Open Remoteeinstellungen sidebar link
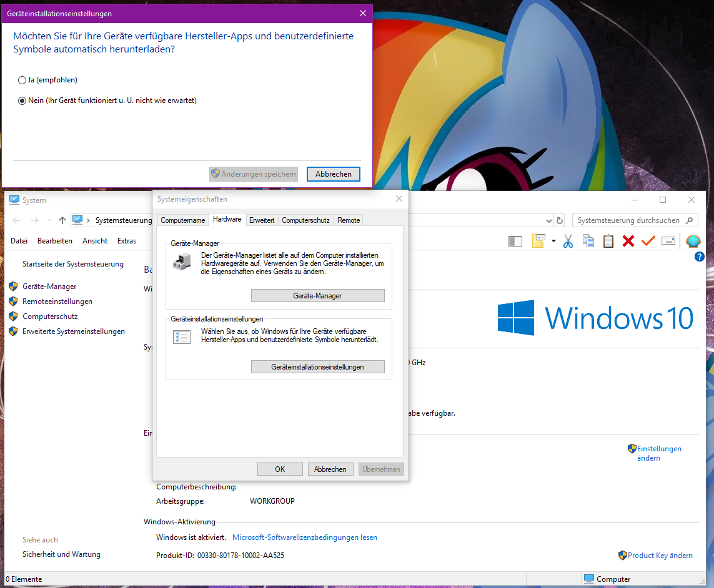 pos(57,301)
